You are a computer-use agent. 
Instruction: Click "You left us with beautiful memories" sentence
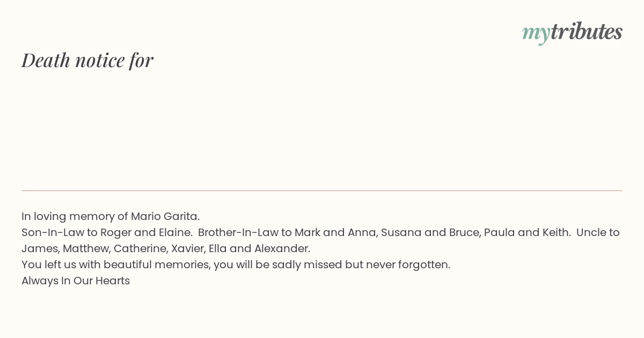116,264
